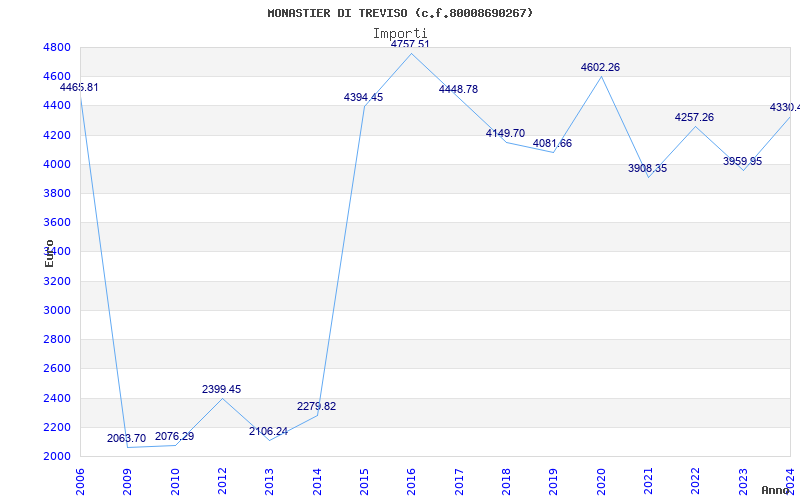Viewport: 800px width, 500px height.
Task: Click x-axis year 2013
Action: coord(269,482)
